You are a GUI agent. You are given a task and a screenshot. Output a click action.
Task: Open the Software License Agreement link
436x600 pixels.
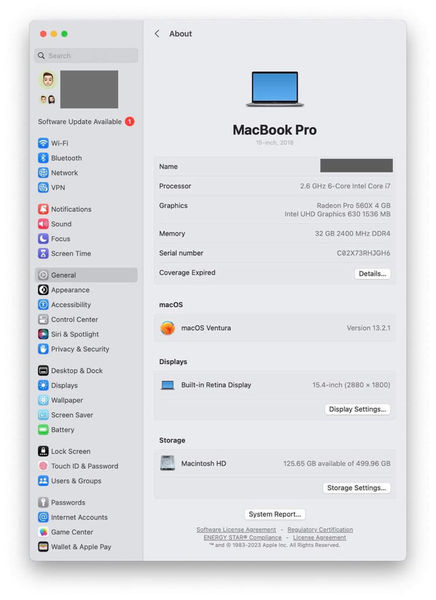point(236,530)
